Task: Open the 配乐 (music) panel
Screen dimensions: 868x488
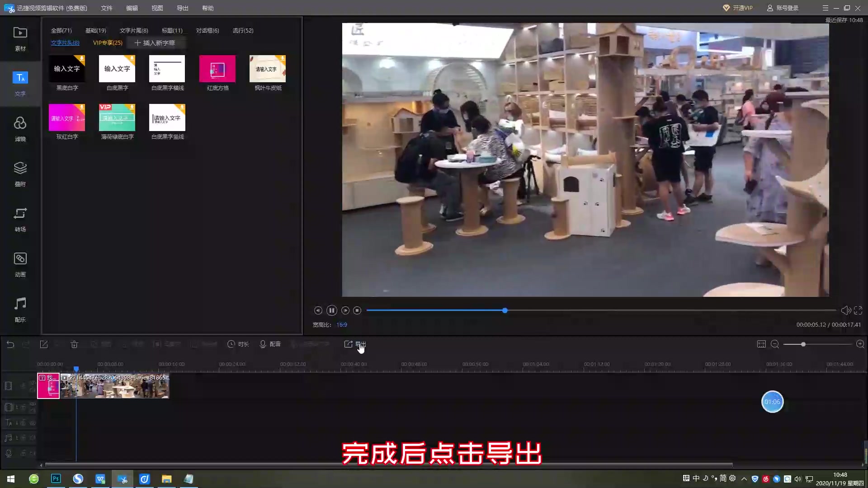Action: coord(20,310)
